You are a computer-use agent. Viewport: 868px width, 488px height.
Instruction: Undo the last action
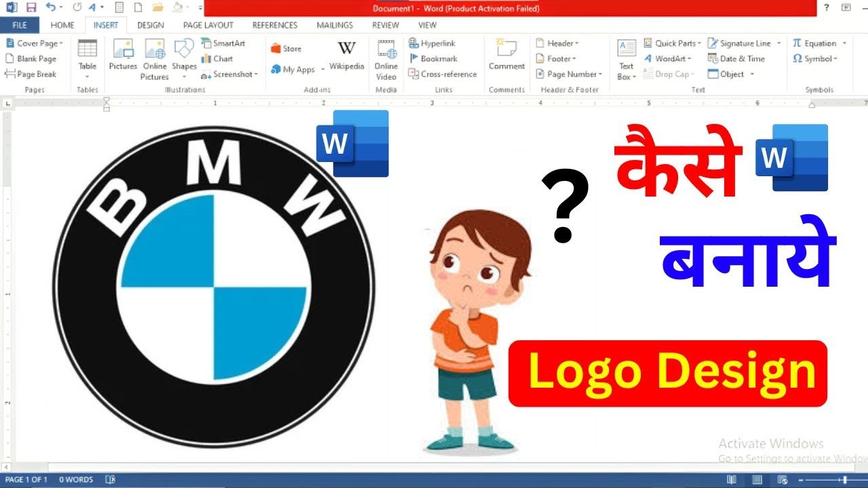coord(52,7)
